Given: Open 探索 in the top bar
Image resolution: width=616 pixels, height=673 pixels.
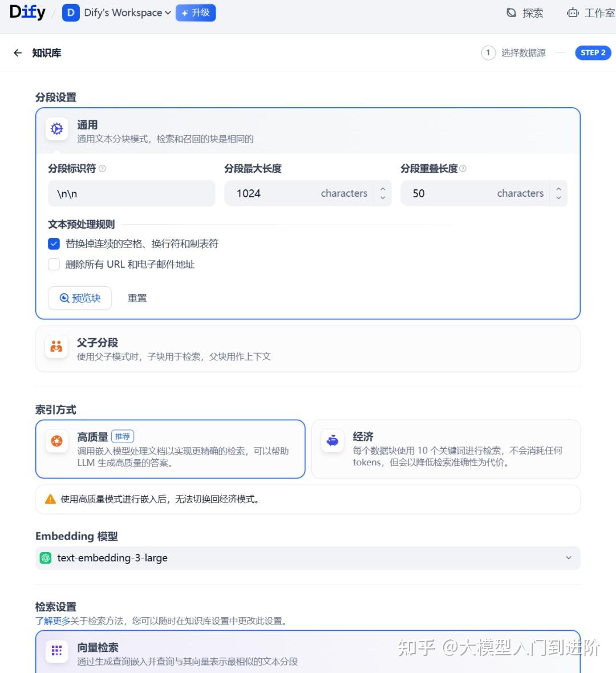Looking at the screenshot, I should pyautogui.click(x=526, y=13).
